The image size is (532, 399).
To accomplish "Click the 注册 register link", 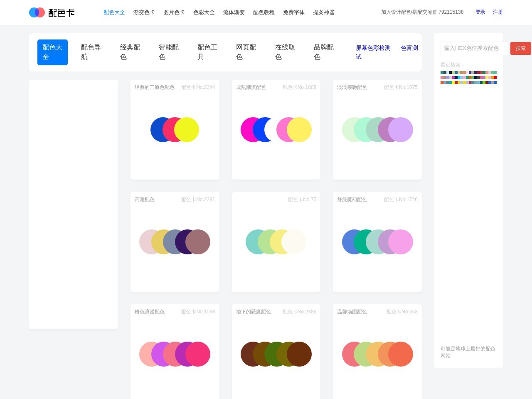I will pos(498,12).
